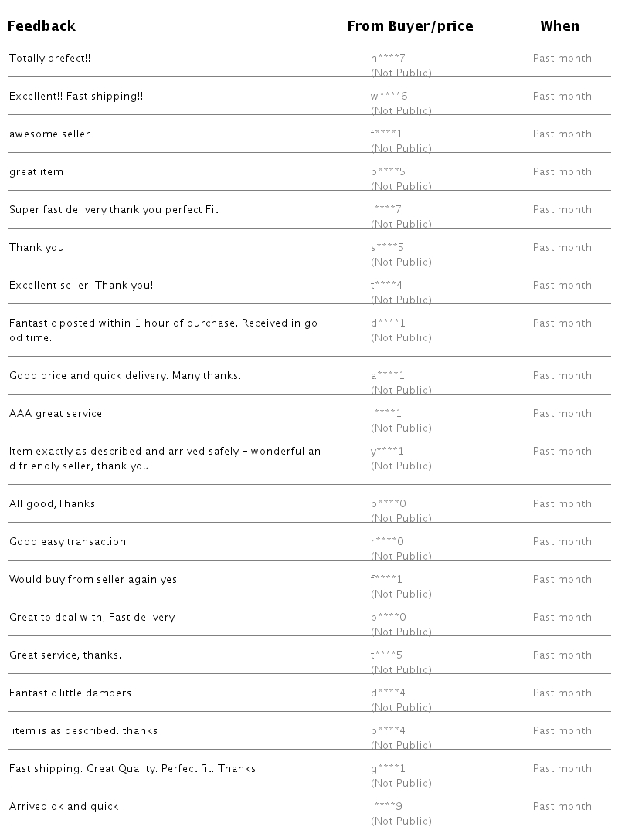Screen dimensions: 618x840
Task: Select 'Excellent!! Fast shipping!!' feedback text
Action: click(76, 97)
